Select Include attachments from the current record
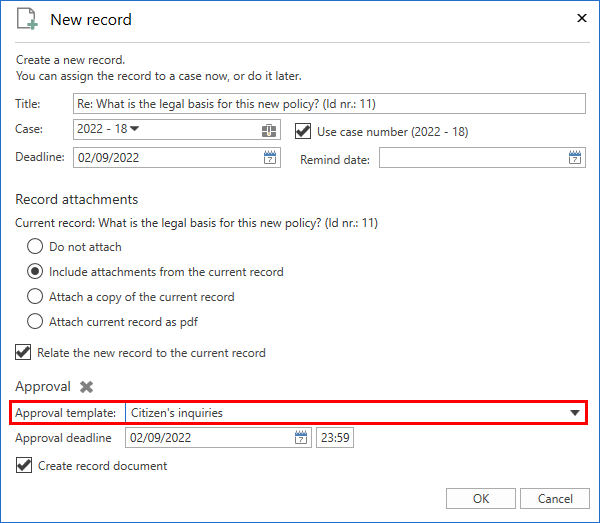The width and height of the screenshot is (600, 523). click(x=35, y=271)
